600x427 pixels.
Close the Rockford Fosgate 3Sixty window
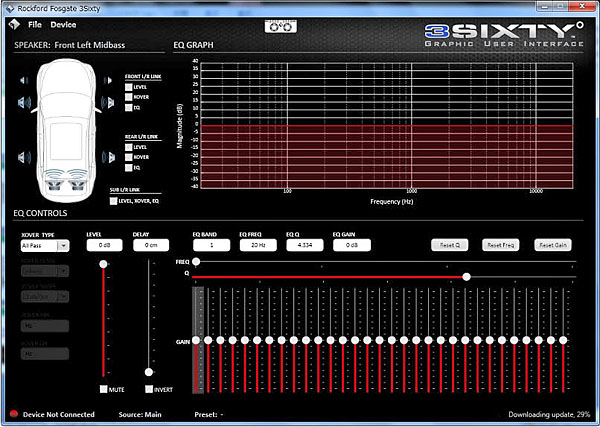(x=582, y=5)
